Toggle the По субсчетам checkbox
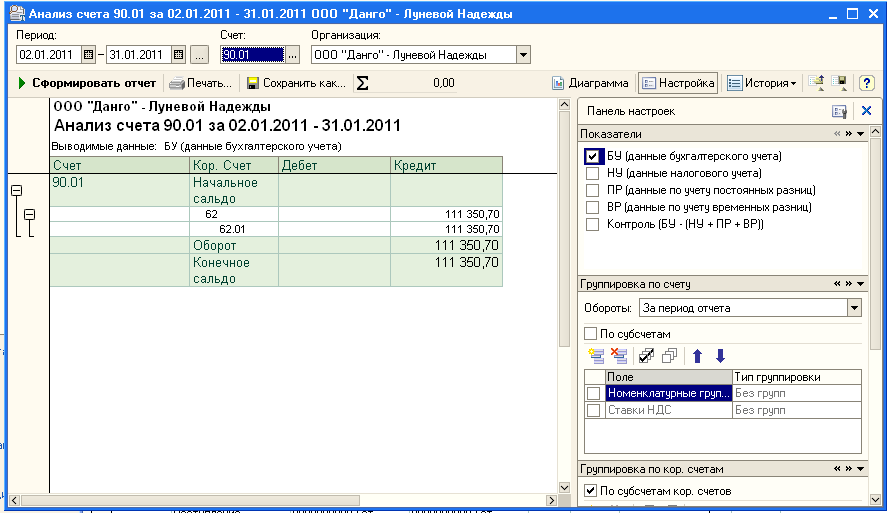The image size is (887, 513). (590, 333)
